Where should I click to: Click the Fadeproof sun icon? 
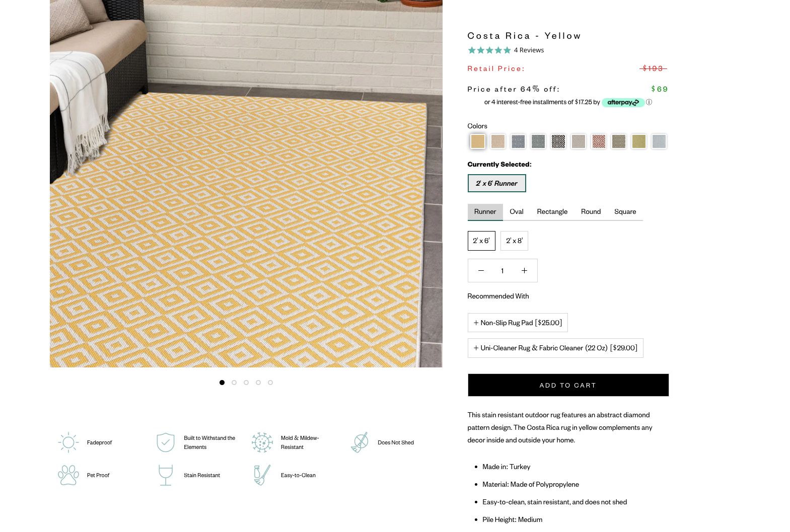(x=68, y=442)
